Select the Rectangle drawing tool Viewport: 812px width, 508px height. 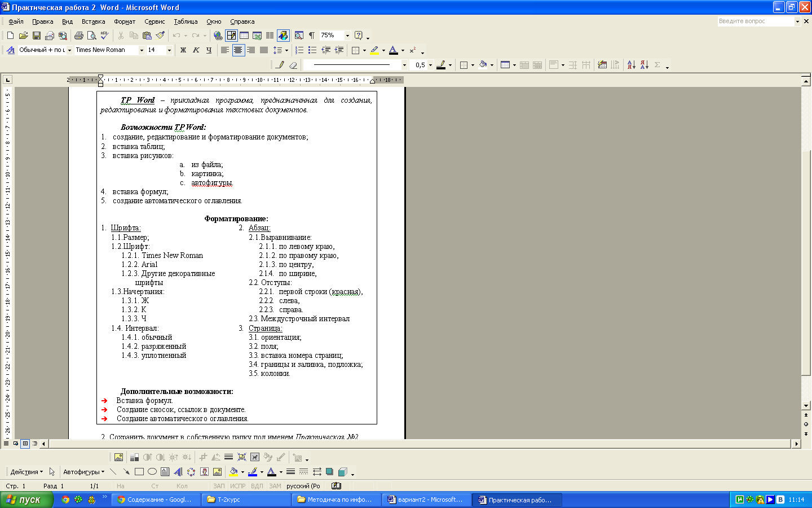point(139,472)
